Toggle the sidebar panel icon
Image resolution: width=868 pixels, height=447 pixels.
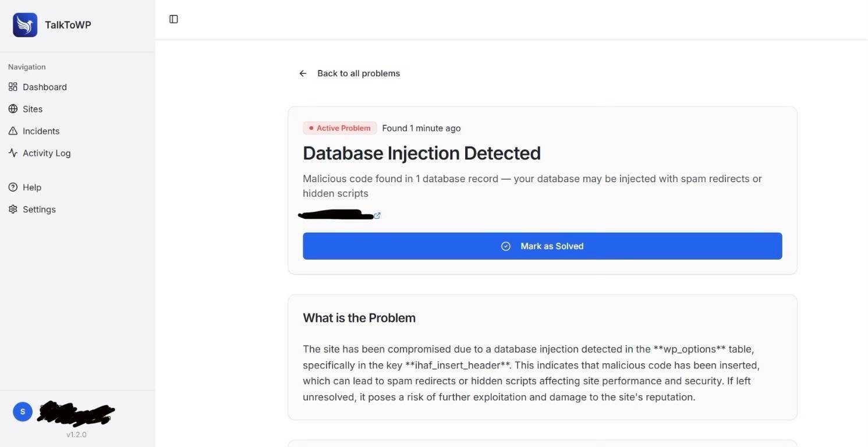(x=173, y=19)
